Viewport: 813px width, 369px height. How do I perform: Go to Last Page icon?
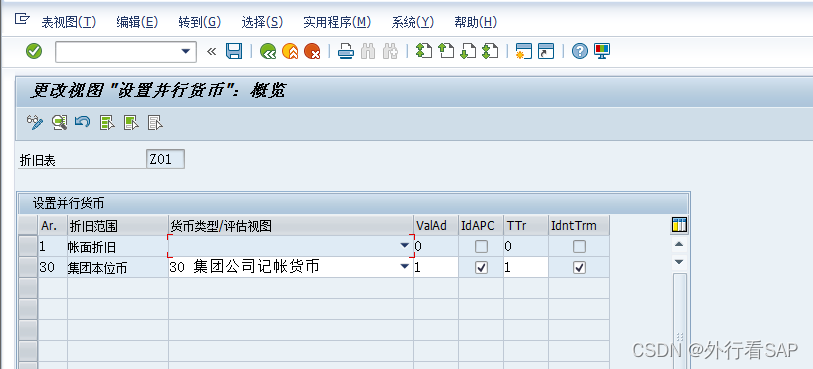[x=490, y=51]
